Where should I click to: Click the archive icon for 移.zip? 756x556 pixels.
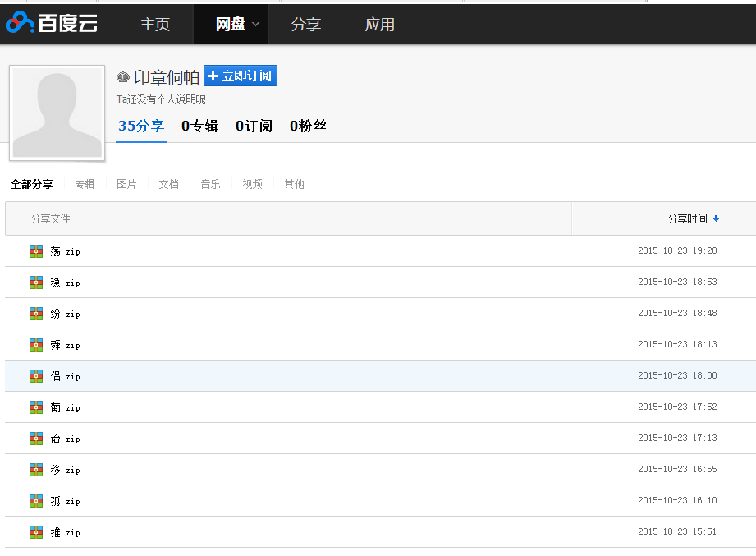pos(35,470)
